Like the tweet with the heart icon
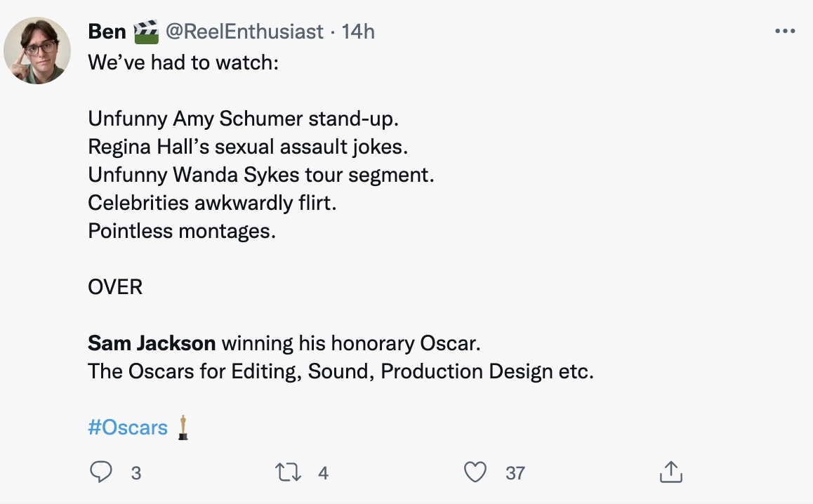The height and width of the screenshot is (504, 813). tap(476, 472)
